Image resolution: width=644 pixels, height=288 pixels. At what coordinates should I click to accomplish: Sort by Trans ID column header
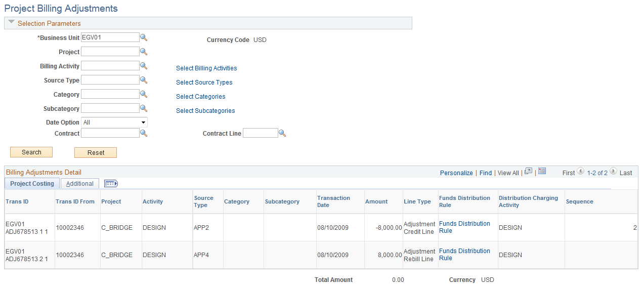pyautogui.click(x=17, y=201)
